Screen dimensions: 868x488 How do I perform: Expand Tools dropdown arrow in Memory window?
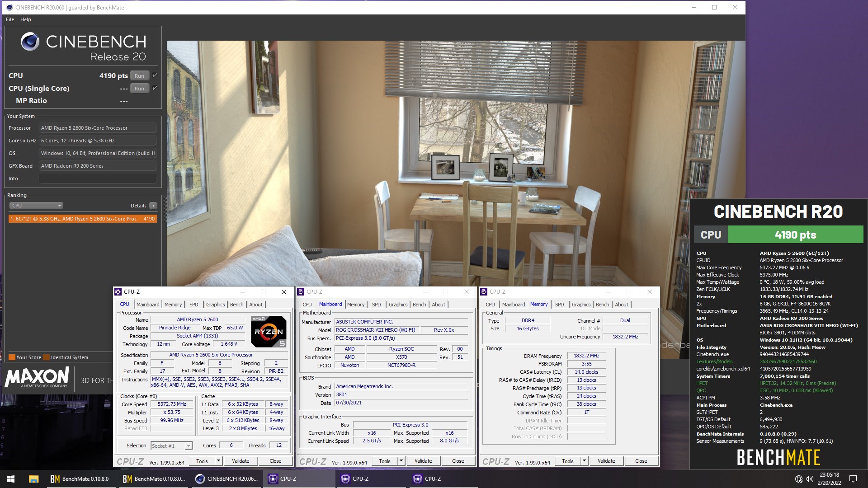pos(584,461)
